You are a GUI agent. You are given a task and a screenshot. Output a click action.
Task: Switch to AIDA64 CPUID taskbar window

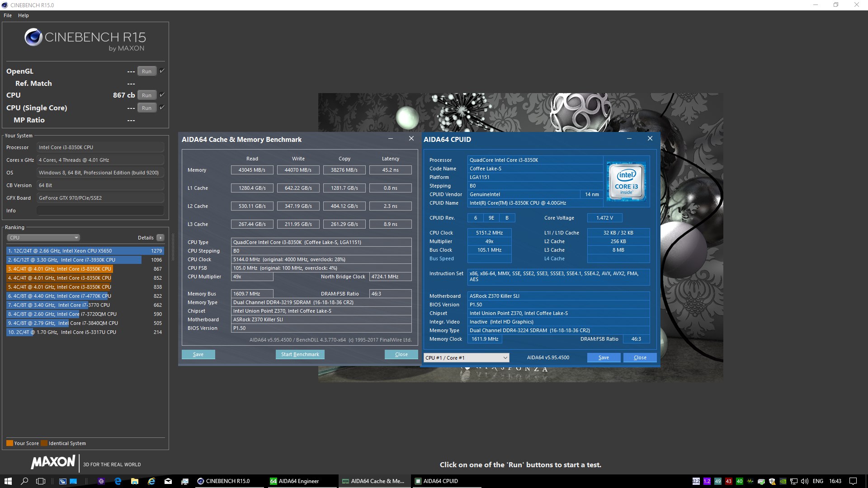click(446, 481)
